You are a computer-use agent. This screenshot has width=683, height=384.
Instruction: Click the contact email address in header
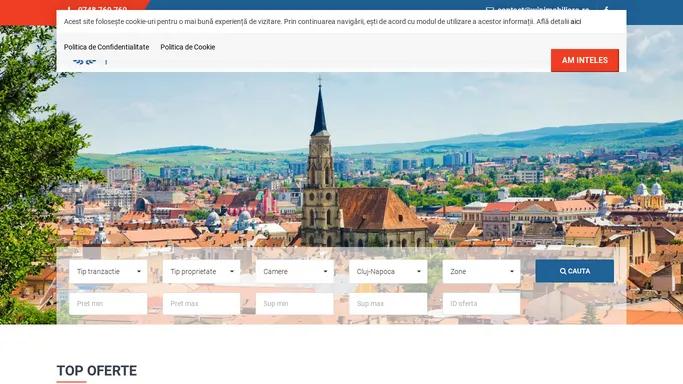point(543,8)
